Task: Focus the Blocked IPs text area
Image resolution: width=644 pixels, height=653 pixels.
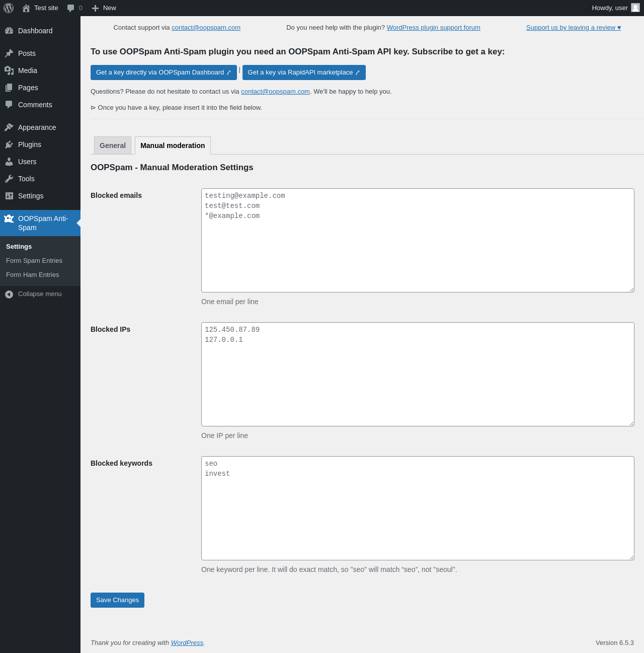Action: (x=418, y=374)
